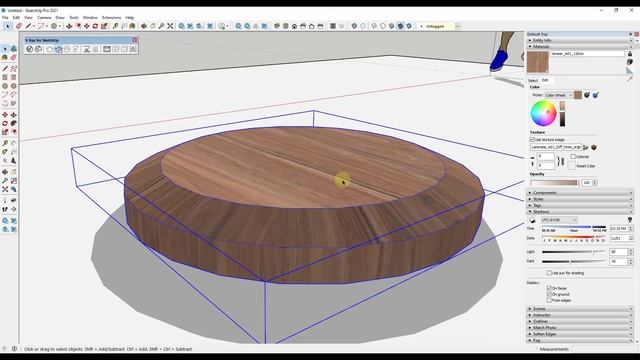The height and width of the screenshot is (360, 640).
Task: Select the Push/Pull tool in top toolbar
Action: click(69, 26)
